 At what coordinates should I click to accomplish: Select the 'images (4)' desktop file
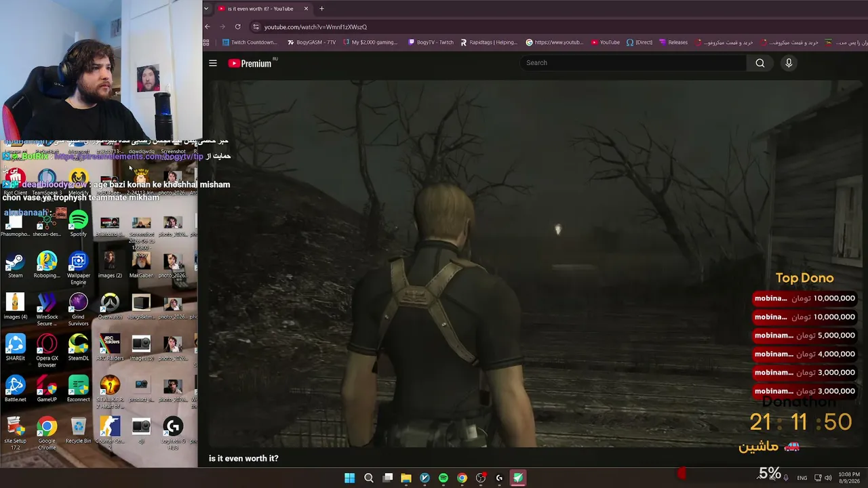pos(15,306)
